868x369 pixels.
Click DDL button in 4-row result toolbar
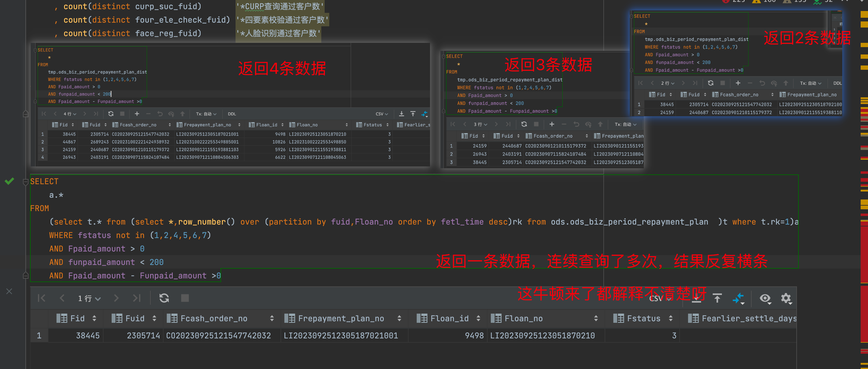(x=232, y=114)
